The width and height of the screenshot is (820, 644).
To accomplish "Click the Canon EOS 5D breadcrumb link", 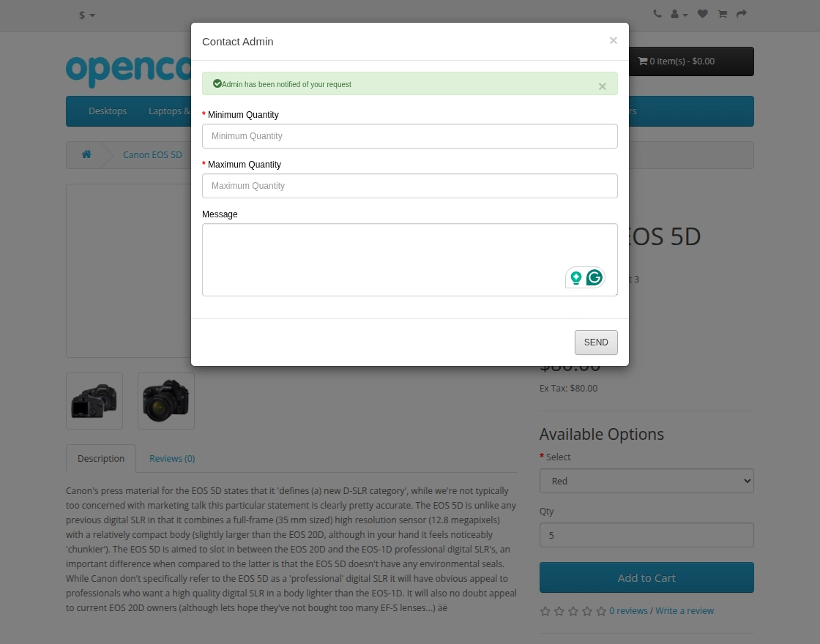I will pyautogui.click(x=152, y=154).
